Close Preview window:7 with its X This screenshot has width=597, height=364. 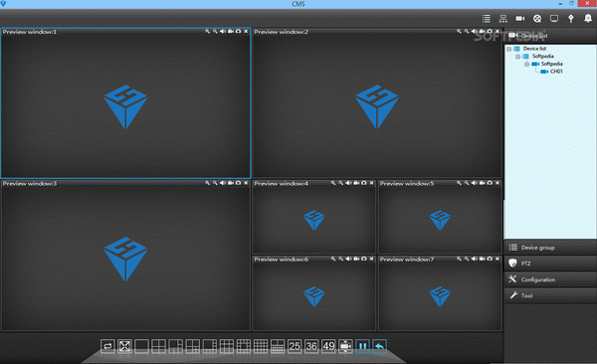point(497,259)
